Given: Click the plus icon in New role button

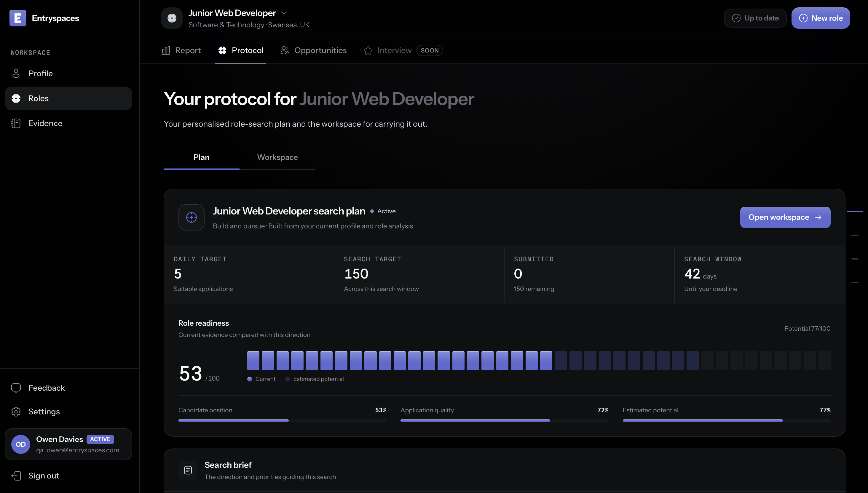Looking at the screenshot, I should click(803, 18).
